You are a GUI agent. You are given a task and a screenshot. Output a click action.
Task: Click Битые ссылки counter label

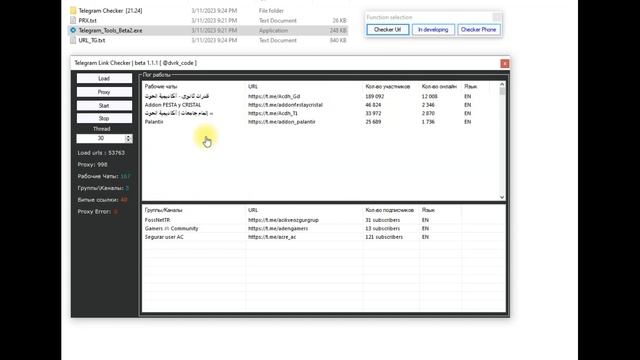pyautogui.click(x=102, y=200)
